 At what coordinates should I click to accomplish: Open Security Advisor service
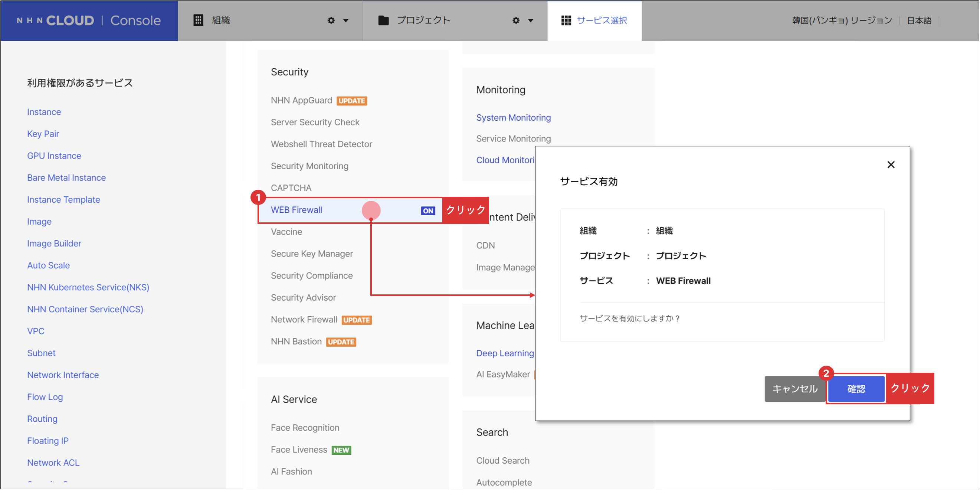[x=303, y=297]
